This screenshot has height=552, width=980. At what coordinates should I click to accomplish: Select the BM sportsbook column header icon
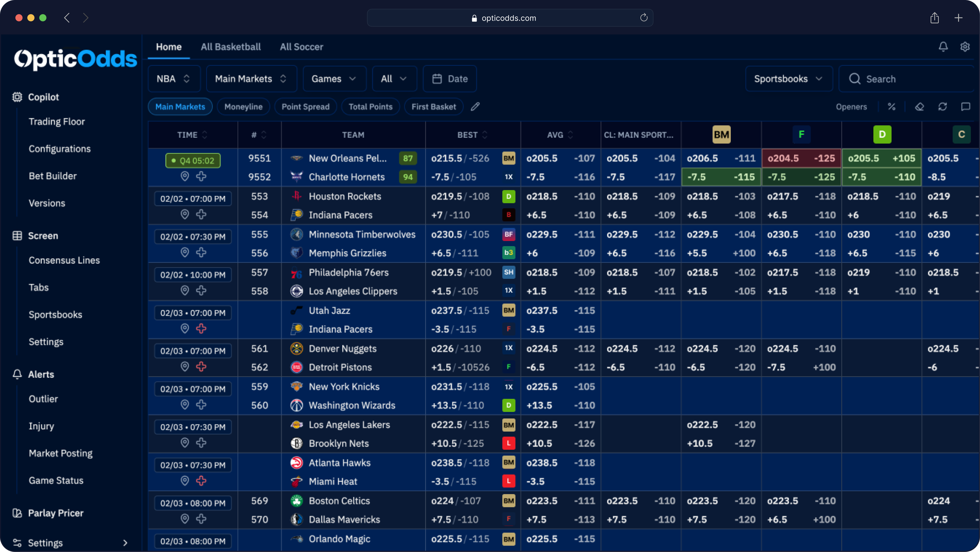click(721, 135)
